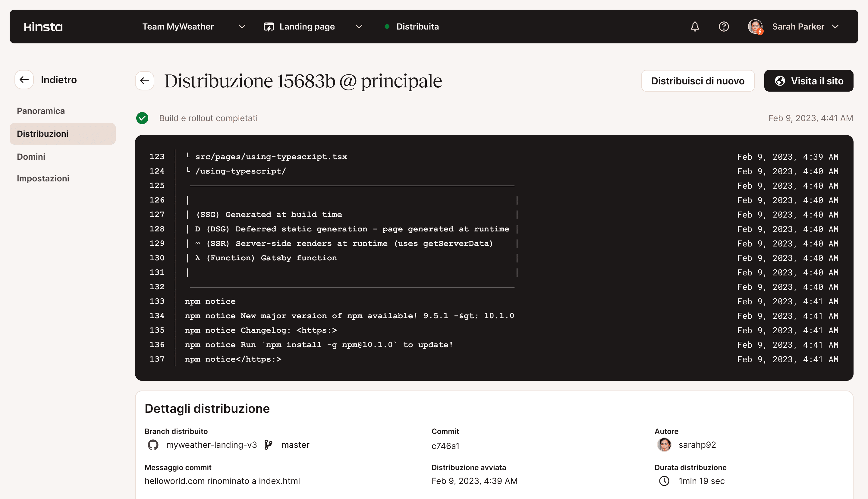Viewport: 868px width, 499px height.
Task: Click the help question mark icon
Action: pos(724,27)
